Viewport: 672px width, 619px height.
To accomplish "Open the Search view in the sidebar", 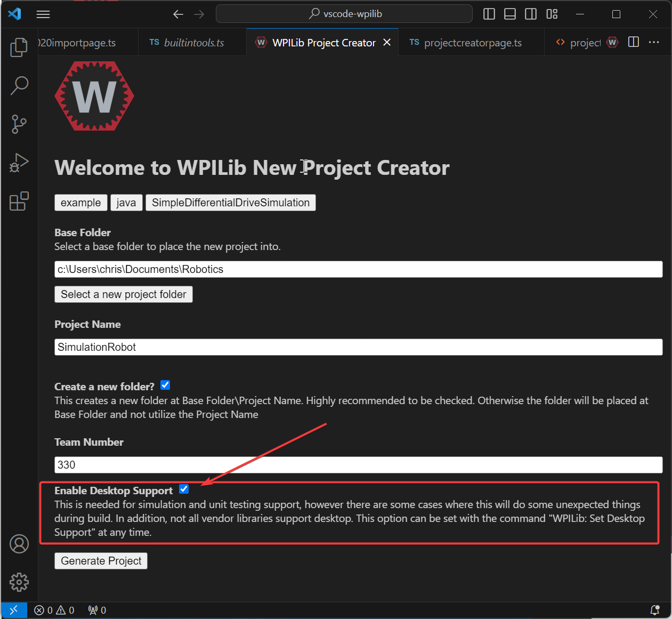I will click(19, 85).
